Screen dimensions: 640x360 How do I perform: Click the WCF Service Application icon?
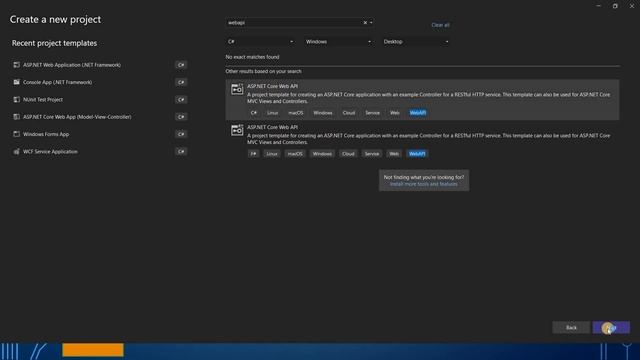coord(16,151)
